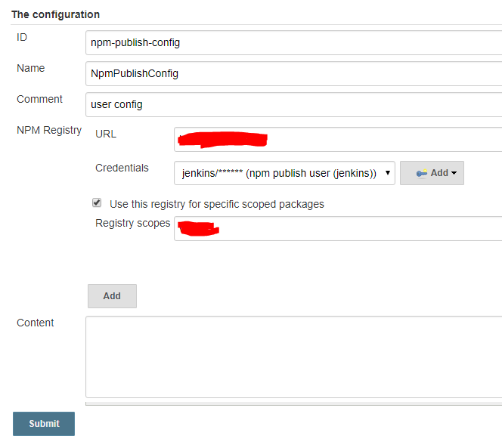Click the Registry scopes label
Image resolution: width=502 pixels, height=448 pixels.
pos(132,223)
